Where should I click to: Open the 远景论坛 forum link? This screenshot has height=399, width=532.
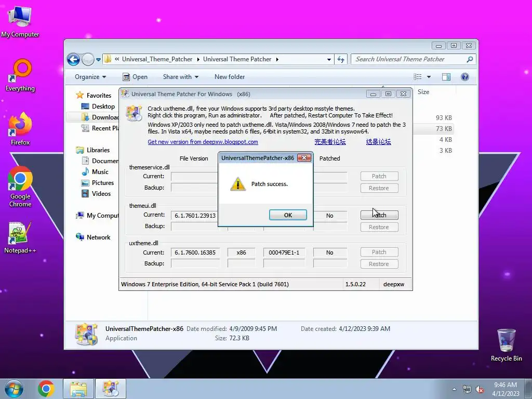pos(378,142)
